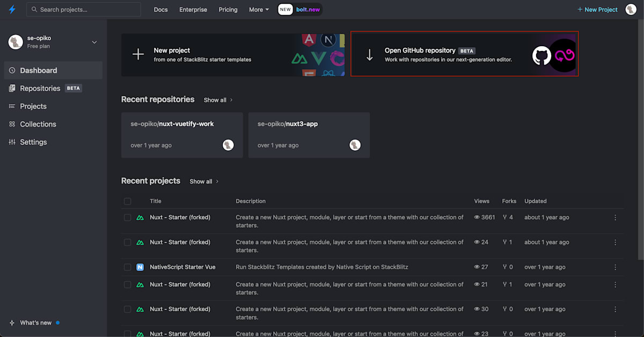Click the Nuxt icon of project with 3661 views

[x=140, y=218]
